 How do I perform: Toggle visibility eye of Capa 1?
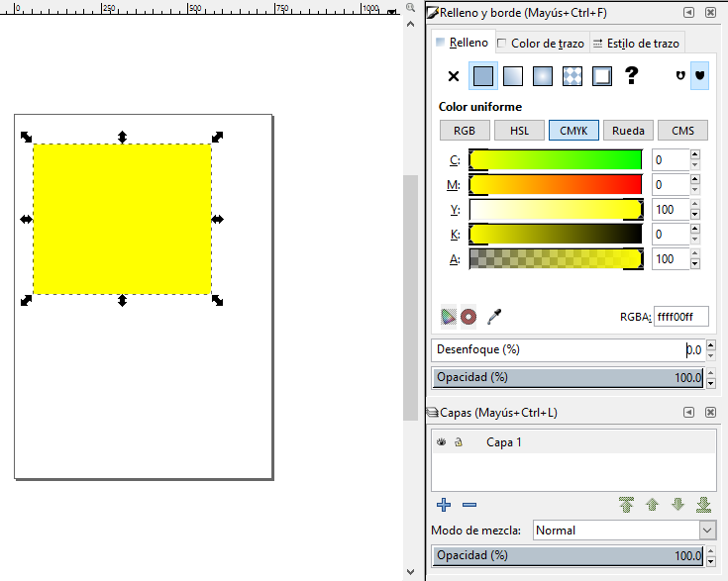click(x=441, y=441)
